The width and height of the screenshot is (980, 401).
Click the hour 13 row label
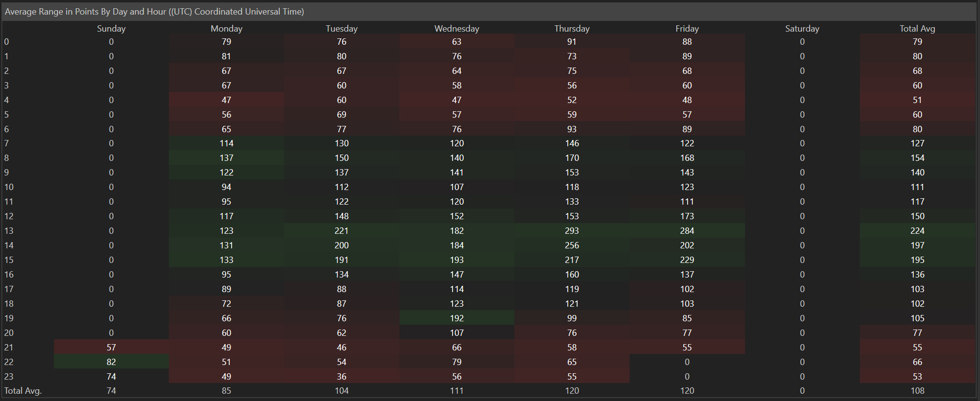click(x=9, y=231)
